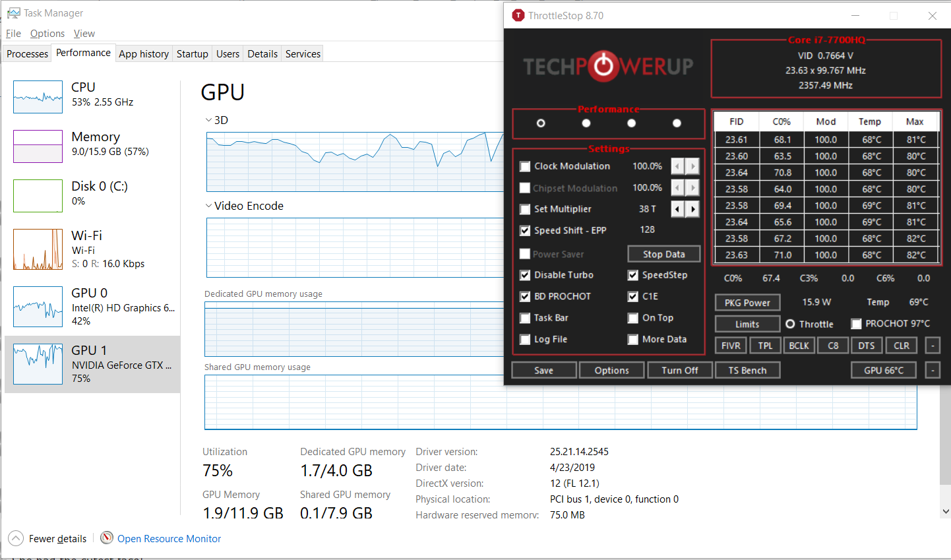Toggle the C1E checkbox
The height and width of the screenshot is (560, 951).
633,296
